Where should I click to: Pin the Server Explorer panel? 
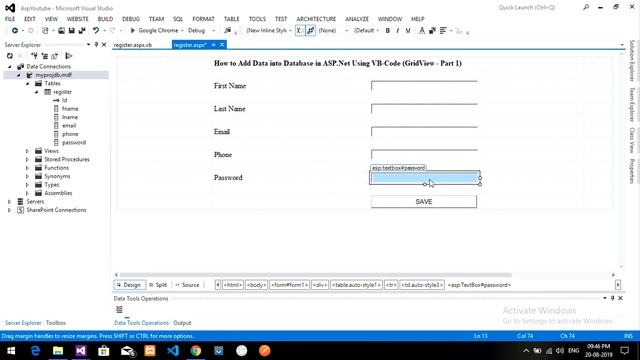point(96,44)
